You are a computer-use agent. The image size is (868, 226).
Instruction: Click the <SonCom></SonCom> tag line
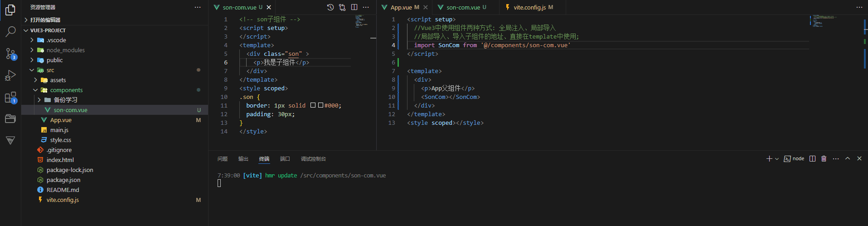(x=451, y=97)
